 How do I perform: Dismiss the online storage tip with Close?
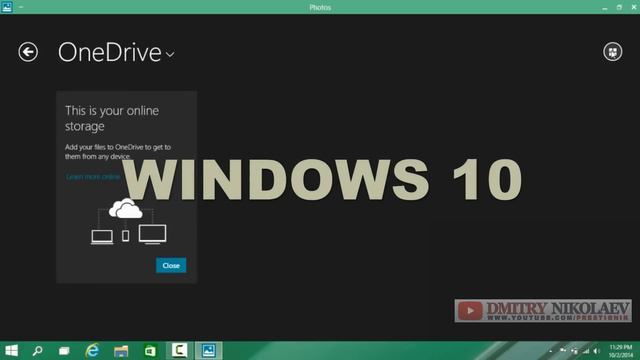171,265
